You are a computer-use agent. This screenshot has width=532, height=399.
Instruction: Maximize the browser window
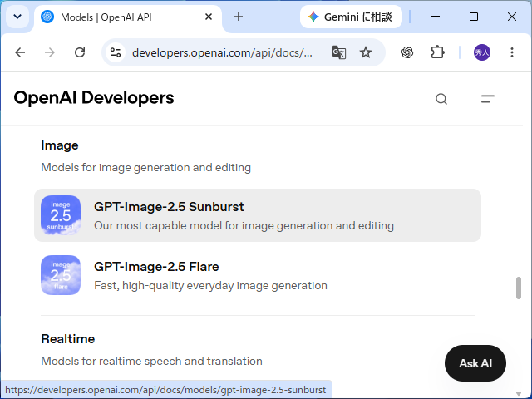(x=474, y=17)
